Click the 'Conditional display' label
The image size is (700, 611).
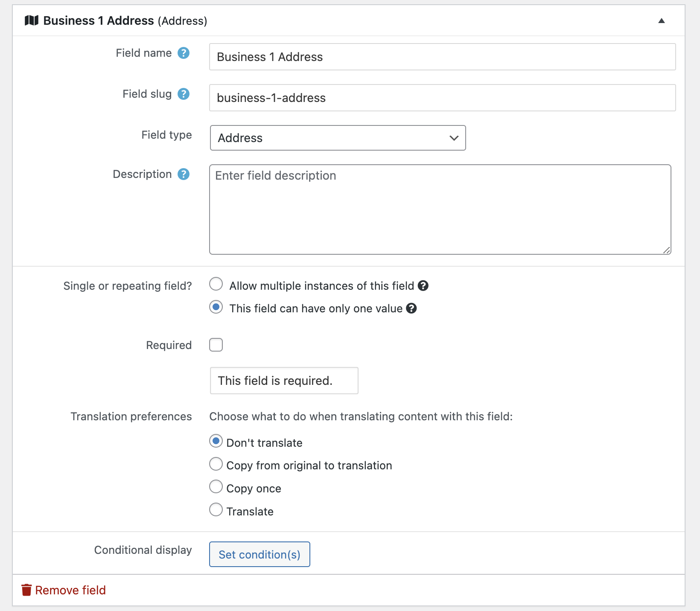143,550
